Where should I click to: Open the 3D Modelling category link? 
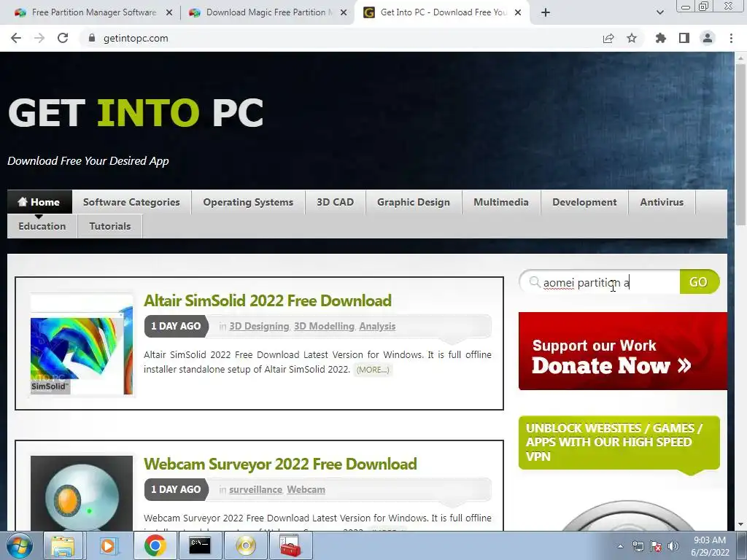click(324, 326)
